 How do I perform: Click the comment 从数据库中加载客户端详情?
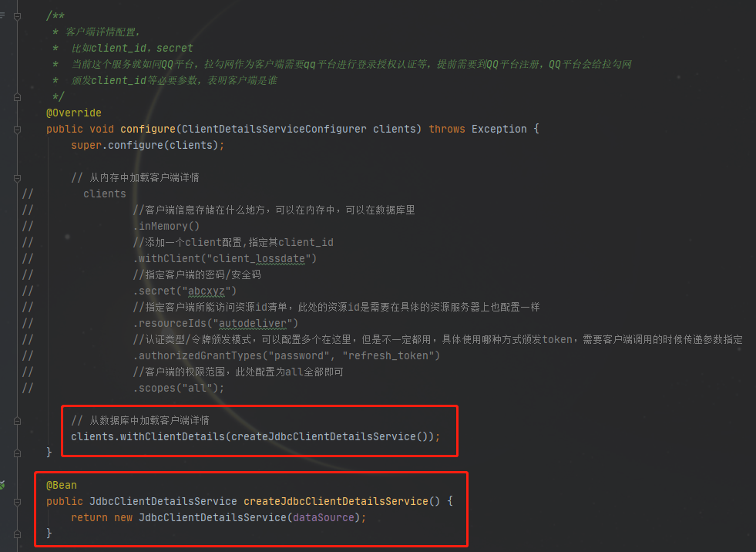(140, 420)
